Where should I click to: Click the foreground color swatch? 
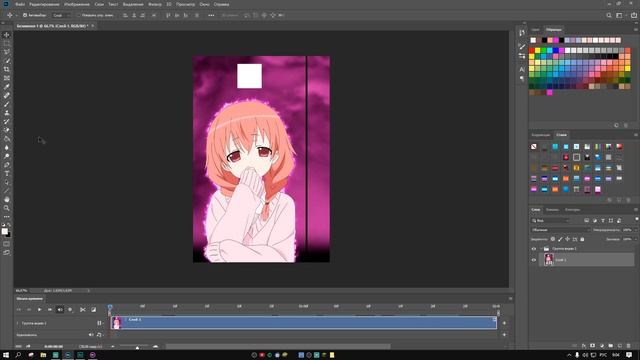pos(4,231)
